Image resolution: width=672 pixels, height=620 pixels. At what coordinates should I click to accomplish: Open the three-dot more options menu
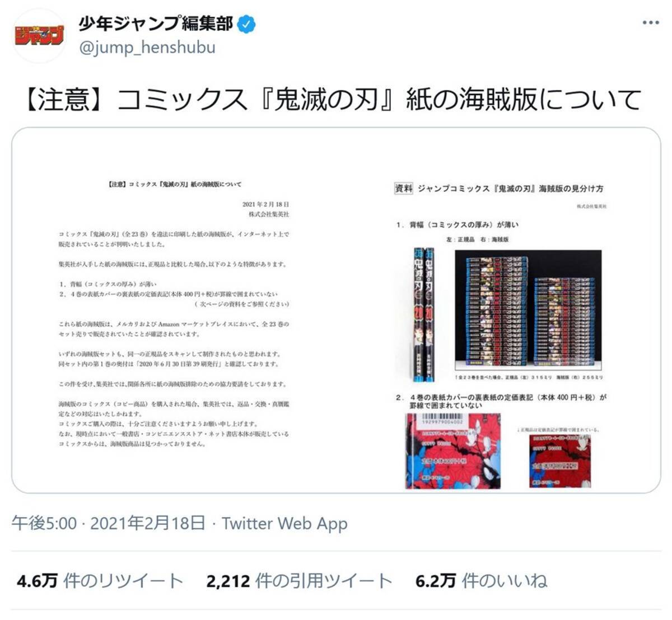coord(650,24)
